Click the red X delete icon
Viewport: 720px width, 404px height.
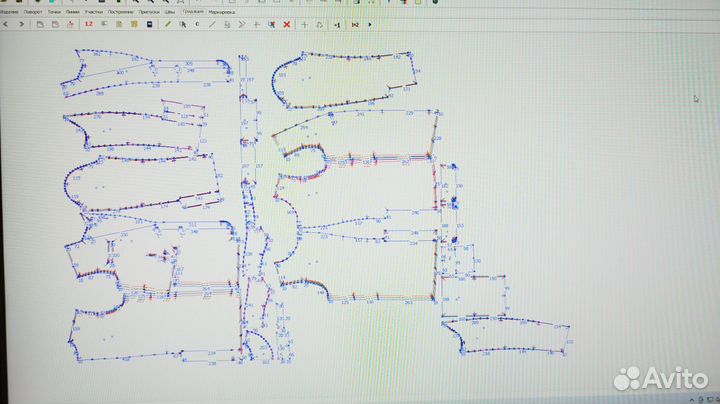pos(287,22)
